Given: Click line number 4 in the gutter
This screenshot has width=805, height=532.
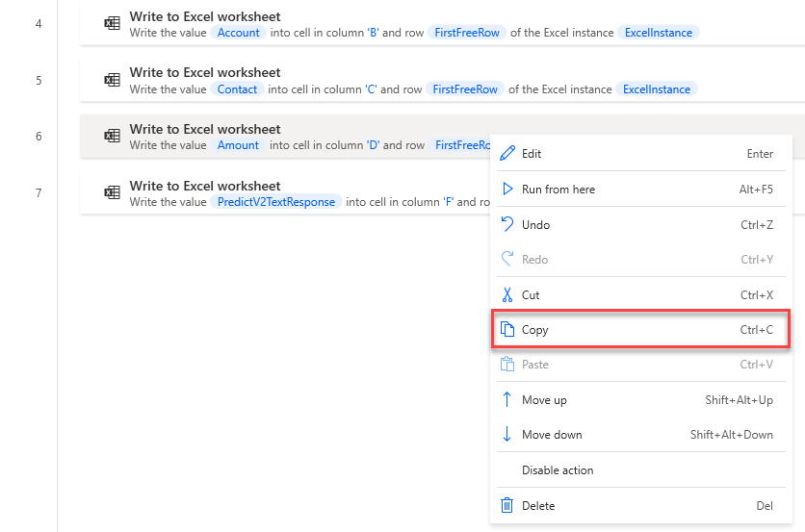Looking at the screenshot, I should (39, 24).
